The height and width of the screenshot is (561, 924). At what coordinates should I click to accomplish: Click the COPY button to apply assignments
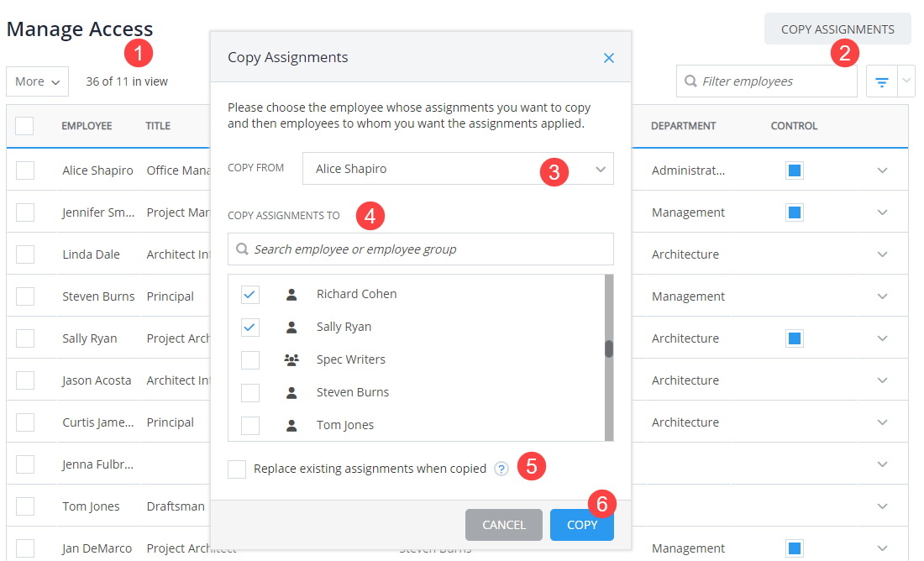(581, 524)
